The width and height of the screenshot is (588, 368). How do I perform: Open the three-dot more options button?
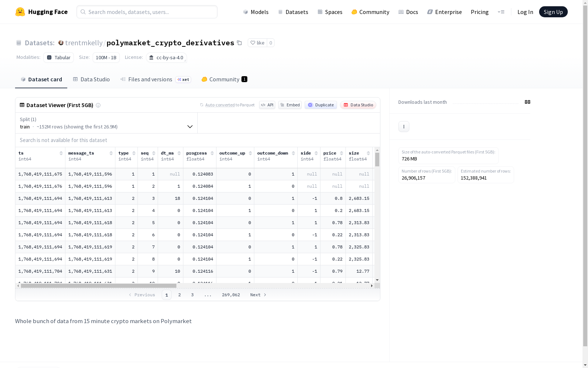(x=404, y=127)
